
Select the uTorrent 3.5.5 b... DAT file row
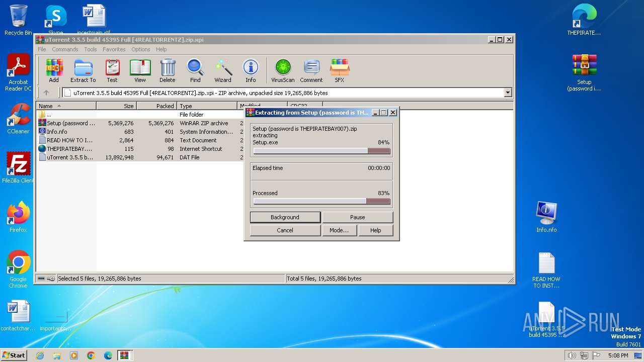click(140, 157)
